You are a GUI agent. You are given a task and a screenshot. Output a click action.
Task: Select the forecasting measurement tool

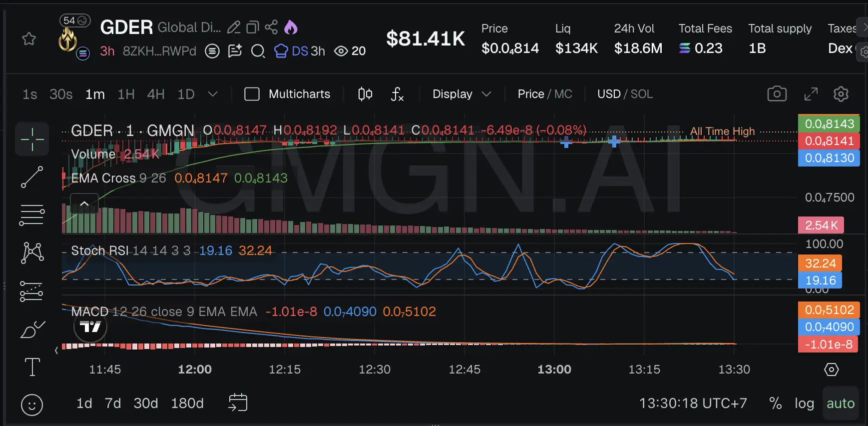[x=31, y=291]
